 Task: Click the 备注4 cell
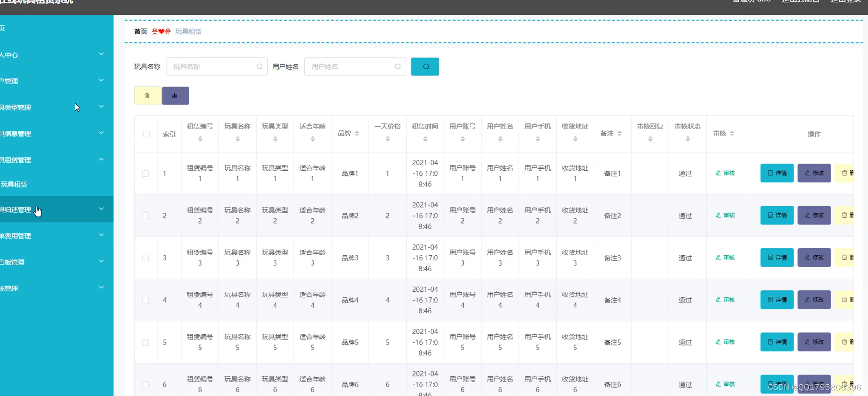(612, 300)
